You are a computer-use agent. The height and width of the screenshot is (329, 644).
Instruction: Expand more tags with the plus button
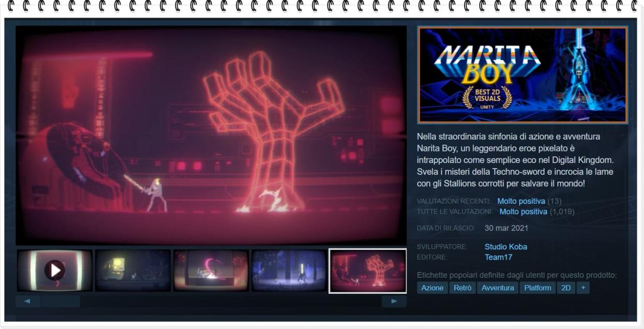coord(583,288)
